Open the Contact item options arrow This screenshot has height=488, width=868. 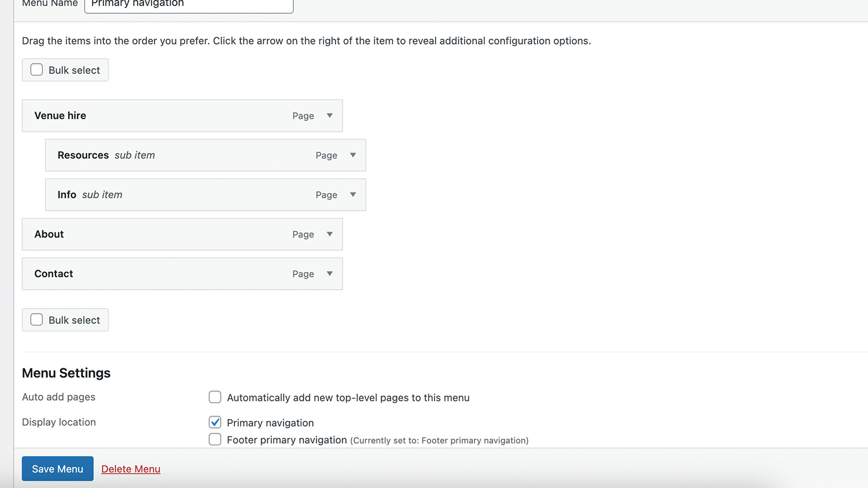[329, 273]
